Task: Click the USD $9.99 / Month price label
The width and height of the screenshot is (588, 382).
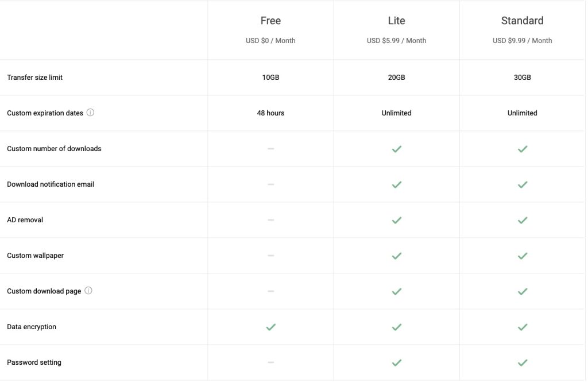Action: [522, 40]
